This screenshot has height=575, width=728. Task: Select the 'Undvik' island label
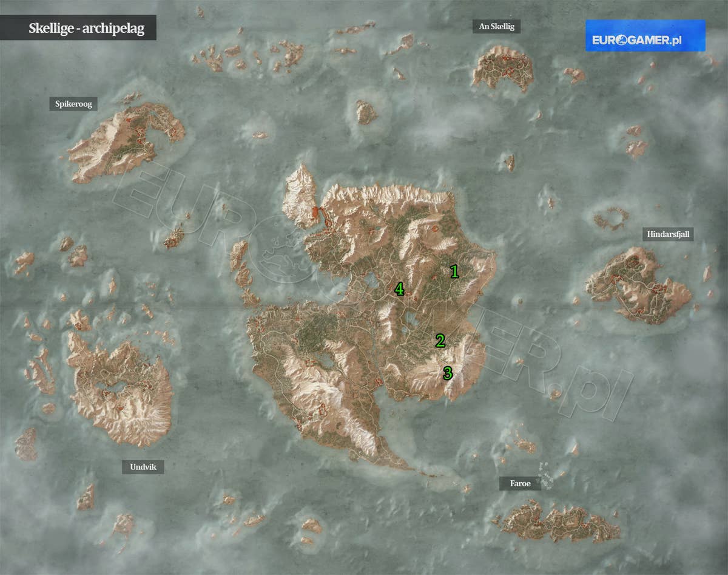(x=143, y=467)
